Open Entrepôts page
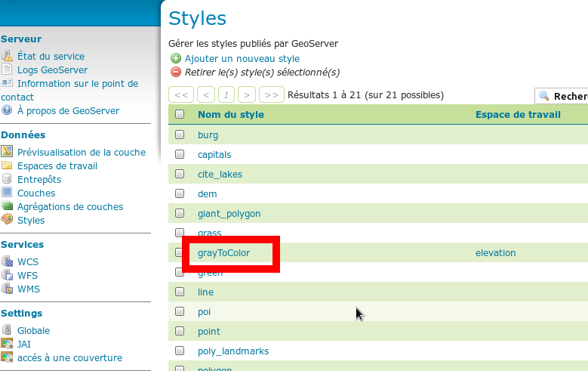The width and height of the screenshot is (588, 371). pos(39,180)
